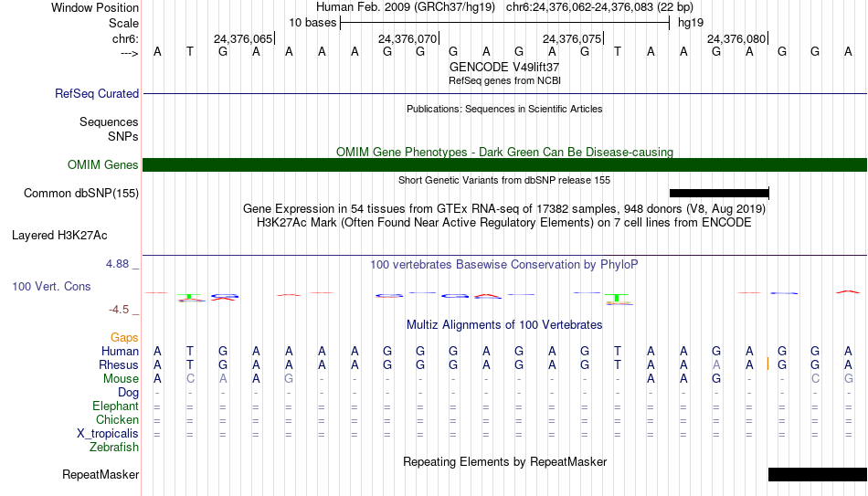Click the Gaps label in the Multiz track

pyautogui.click(x=124, y=338)
